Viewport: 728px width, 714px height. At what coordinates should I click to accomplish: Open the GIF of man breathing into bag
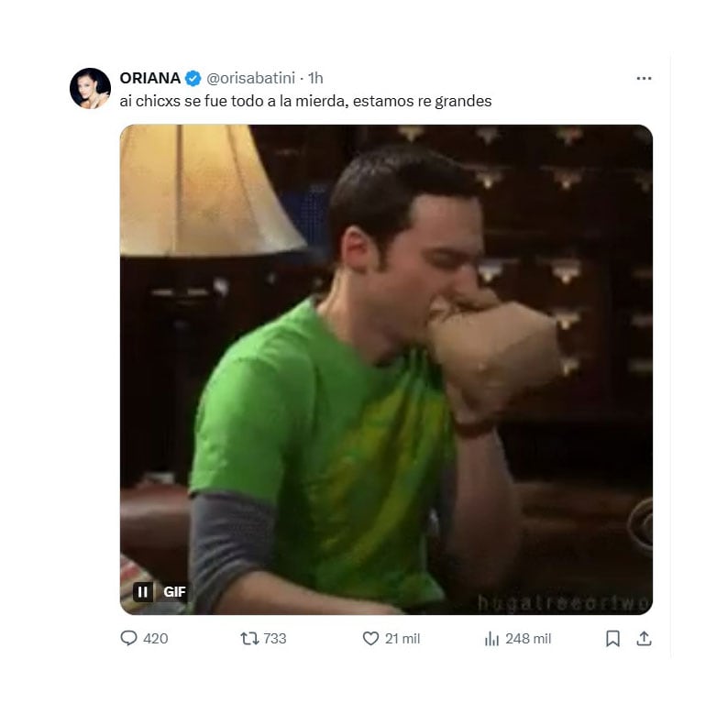pyautogui.click(x=385, y=367)
